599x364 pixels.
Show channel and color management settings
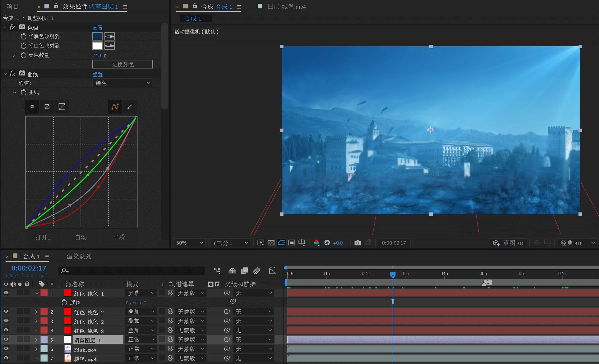tap(316, 243)
